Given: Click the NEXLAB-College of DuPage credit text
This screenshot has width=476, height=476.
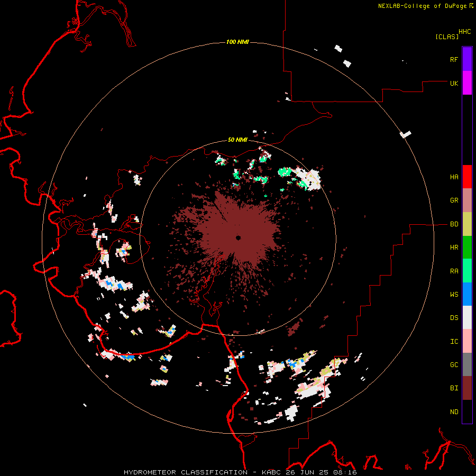Looking at the screenshot, I should coord(422,6).
